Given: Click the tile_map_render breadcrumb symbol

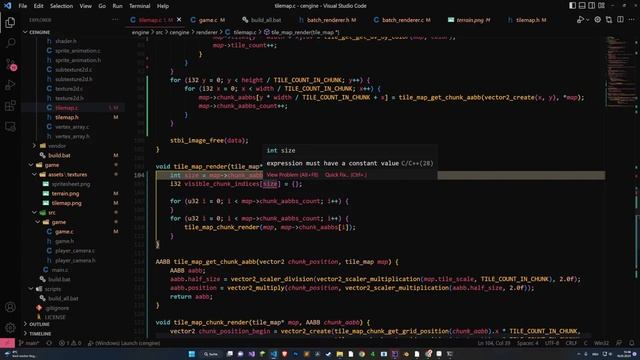Looking at the screenshot, I should coord(301,32).
